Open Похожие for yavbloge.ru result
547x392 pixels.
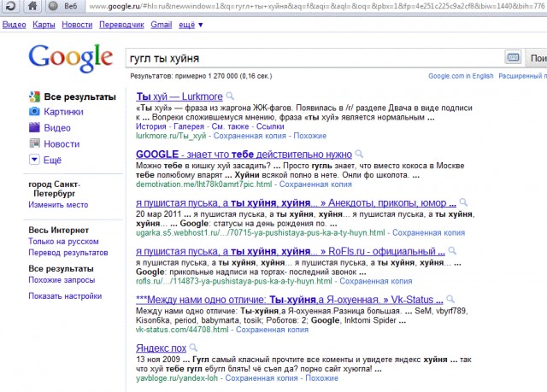pyautogui.click(x=321, y=377)
